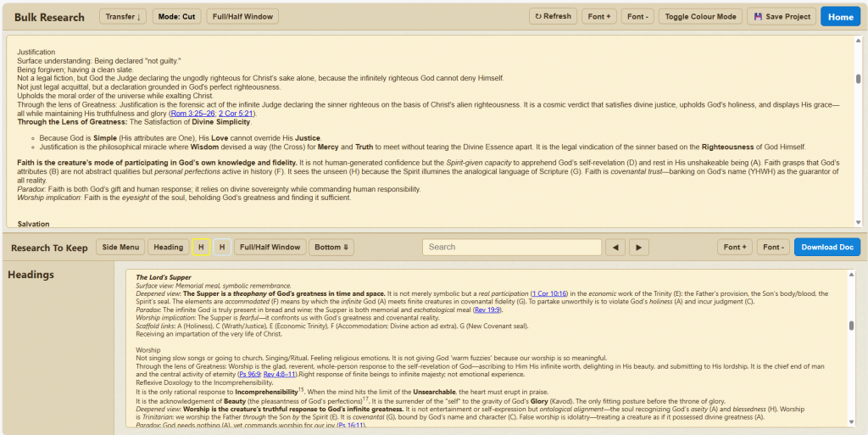Toggle Colour Mode
This screenshot has width=868, height=435.
click(x=700, y=16)
